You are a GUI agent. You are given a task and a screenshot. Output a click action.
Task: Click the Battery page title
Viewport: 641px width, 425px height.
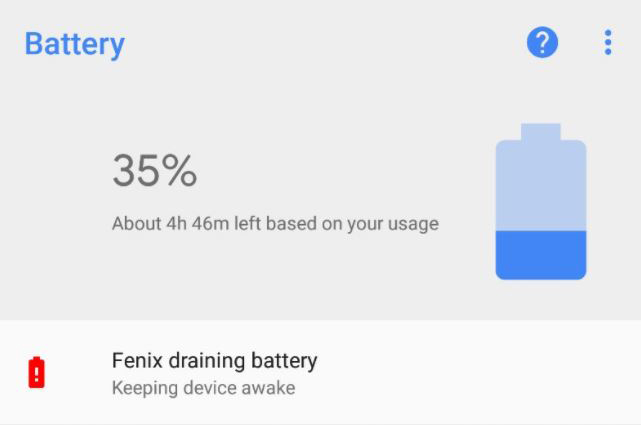point(75,44)
